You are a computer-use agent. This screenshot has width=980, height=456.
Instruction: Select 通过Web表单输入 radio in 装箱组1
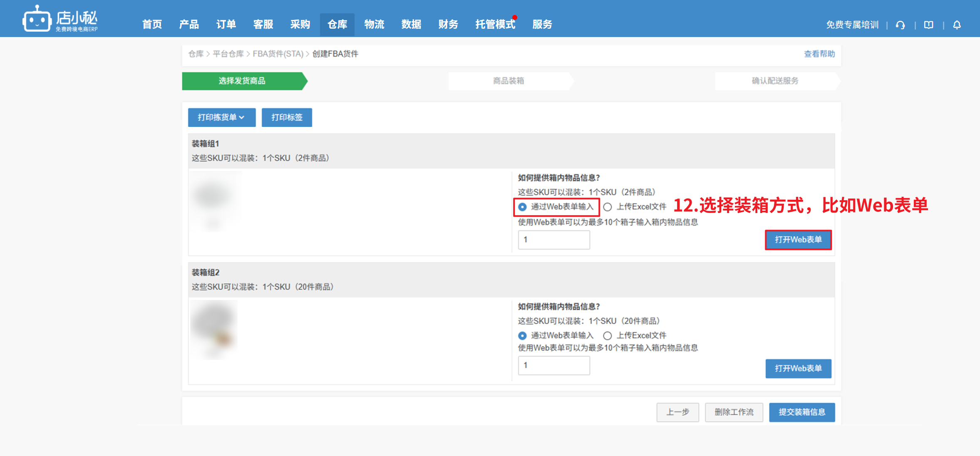(522, 207)
